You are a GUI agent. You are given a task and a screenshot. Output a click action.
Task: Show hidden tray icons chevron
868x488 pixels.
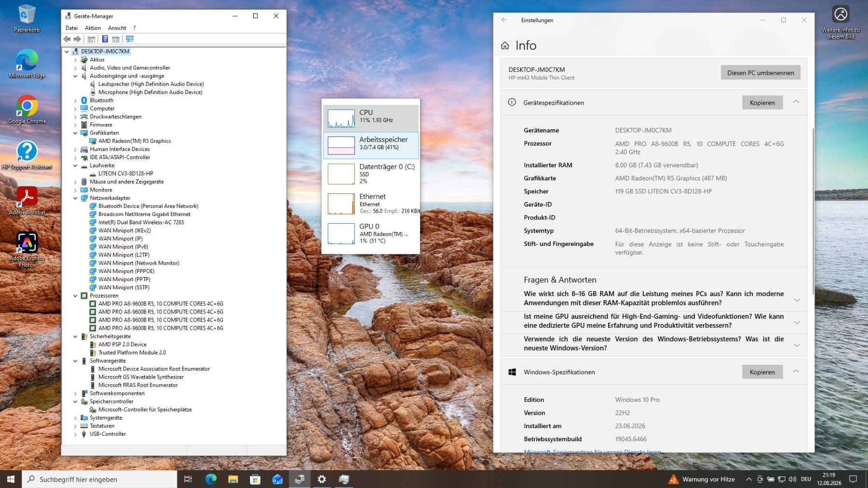(x=748, y=479)
